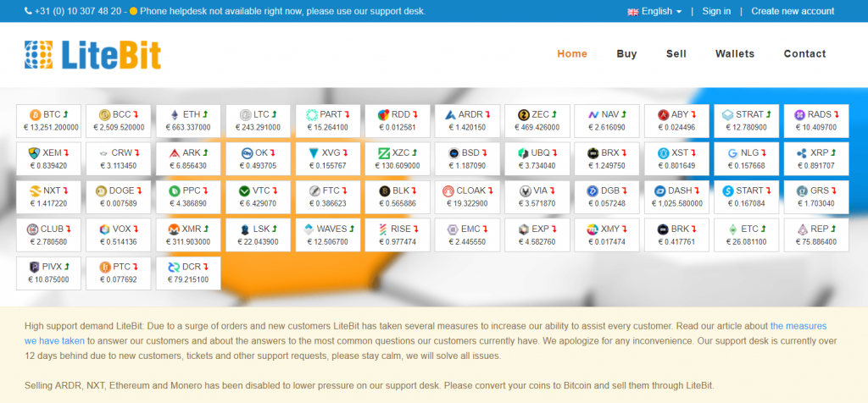Click the RDD coin icon
Image resolution: width=868 pixels, height=403 pixels.
(x=384, y=115)
